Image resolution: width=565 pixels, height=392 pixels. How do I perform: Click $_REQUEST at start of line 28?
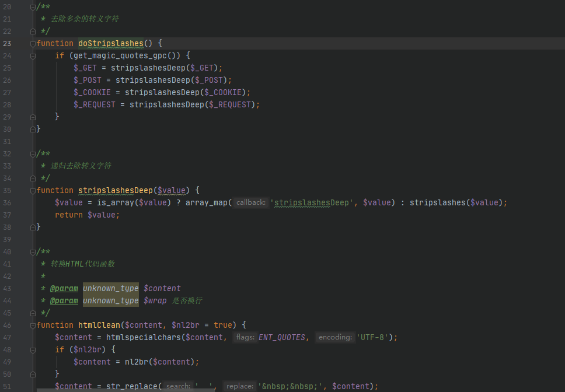(95, 104)
